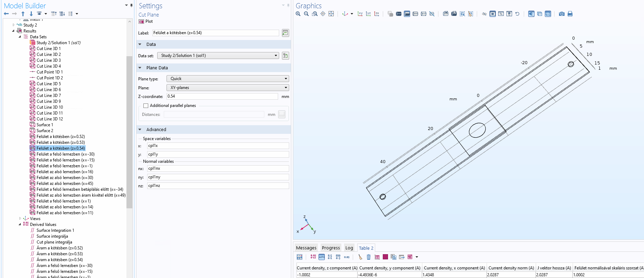
Task: Click the Expand All icon in Model Builder
Action: (x=62, y=14)
